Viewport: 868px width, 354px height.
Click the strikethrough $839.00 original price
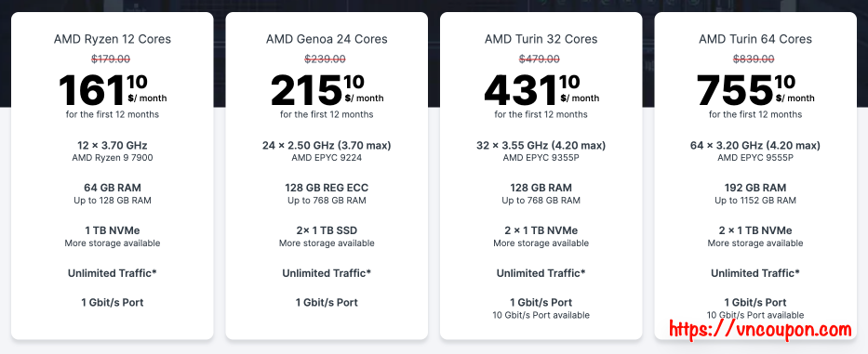pos(755,59)
